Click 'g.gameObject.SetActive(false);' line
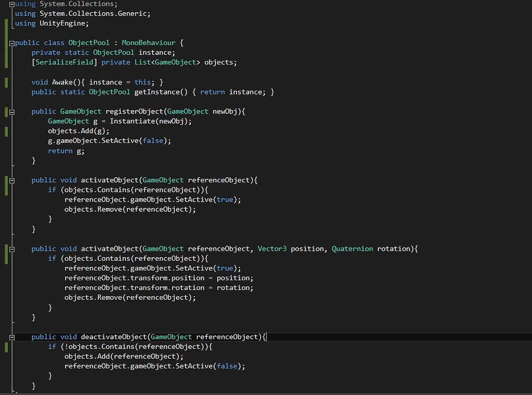Image resolution: width=532 pixels, height=395 pixels. click(109, 141)
